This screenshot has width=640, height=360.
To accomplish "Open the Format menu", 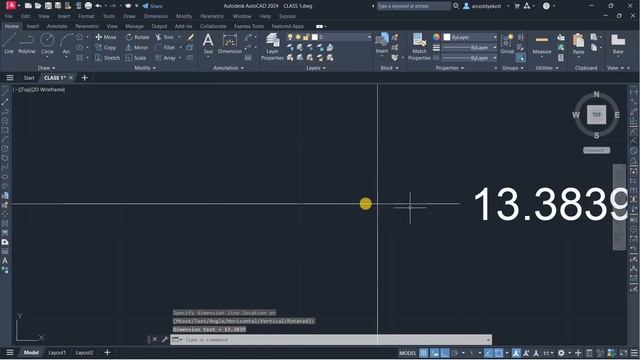I will coord(86,16).
